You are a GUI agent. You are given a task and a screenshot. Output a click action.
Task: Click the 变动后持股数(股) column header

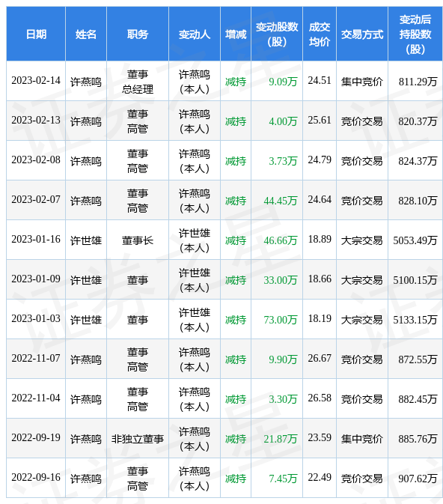coord(415,34)
